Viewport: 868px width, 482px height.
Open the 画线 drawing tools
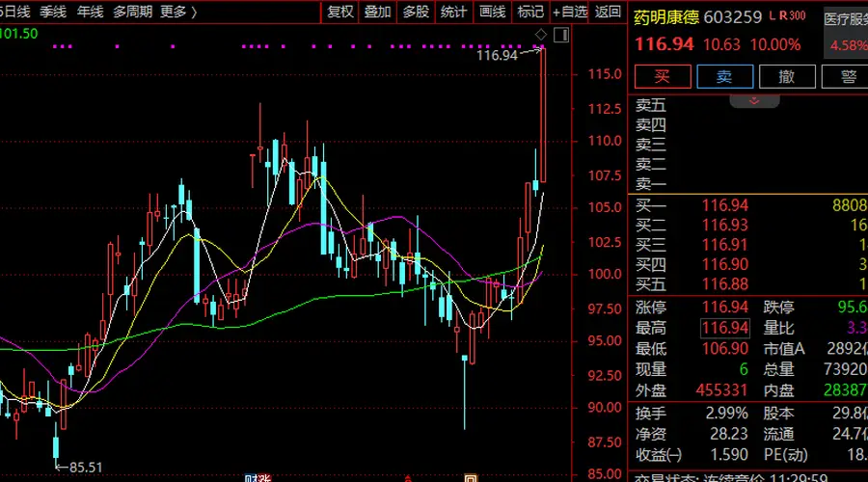492,12
